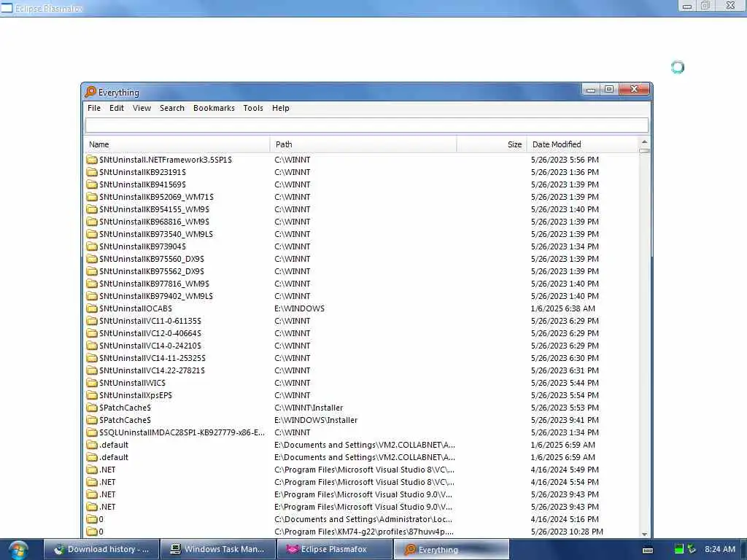The width and height of the screenshot is (747, 560).
Task: Open the View menu
Action: click(x=142, y=108)
